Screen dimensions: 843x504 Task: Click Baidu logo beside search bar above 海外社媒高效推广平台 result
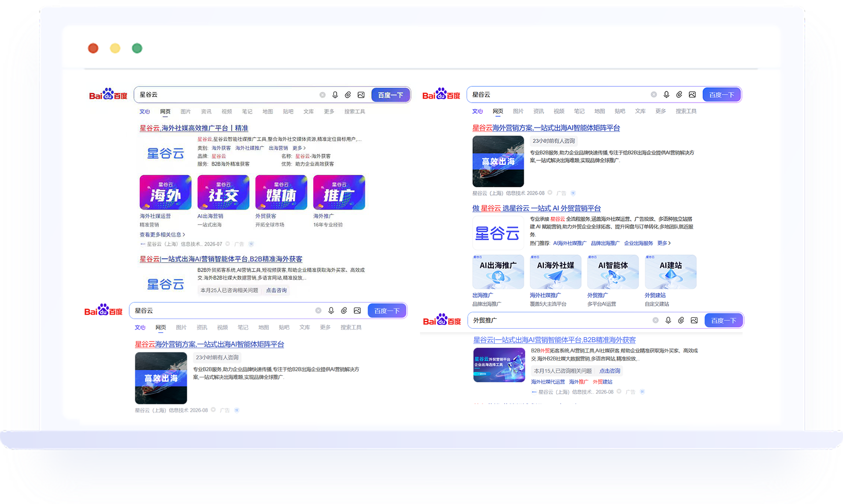pos(108,94)
